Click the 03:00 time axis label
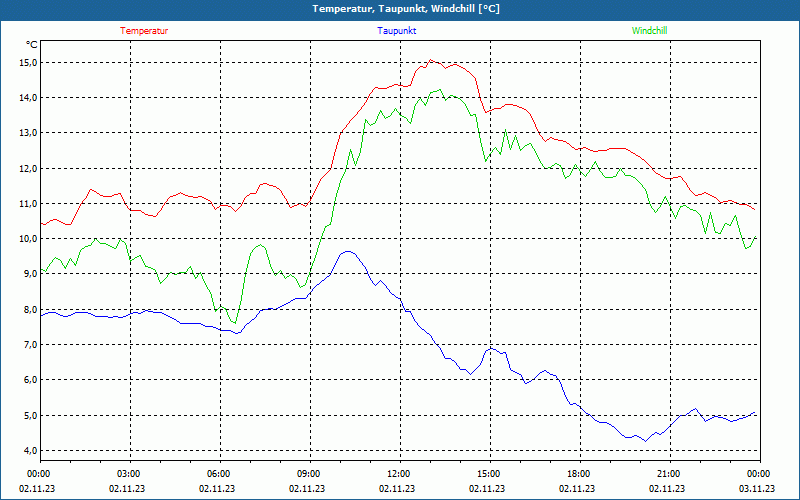This screenshot has height=500, width=800. coord(128,474)
